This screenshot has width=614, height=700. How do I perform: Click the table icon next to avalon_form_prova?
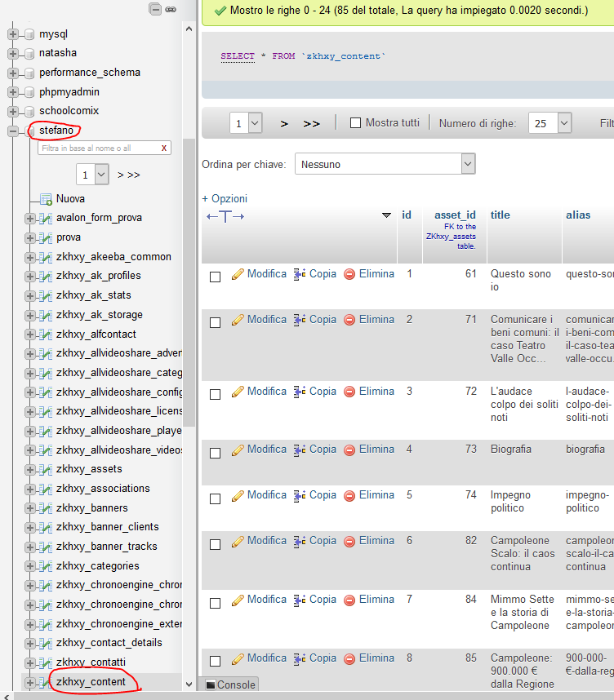tap(46, 219)
